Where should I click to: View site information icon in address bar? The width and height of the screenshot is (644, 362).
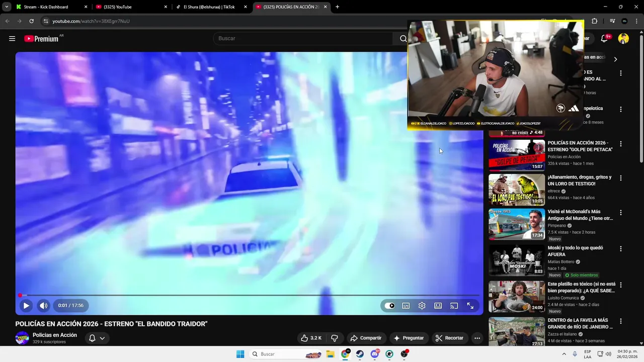pos(46,21)
